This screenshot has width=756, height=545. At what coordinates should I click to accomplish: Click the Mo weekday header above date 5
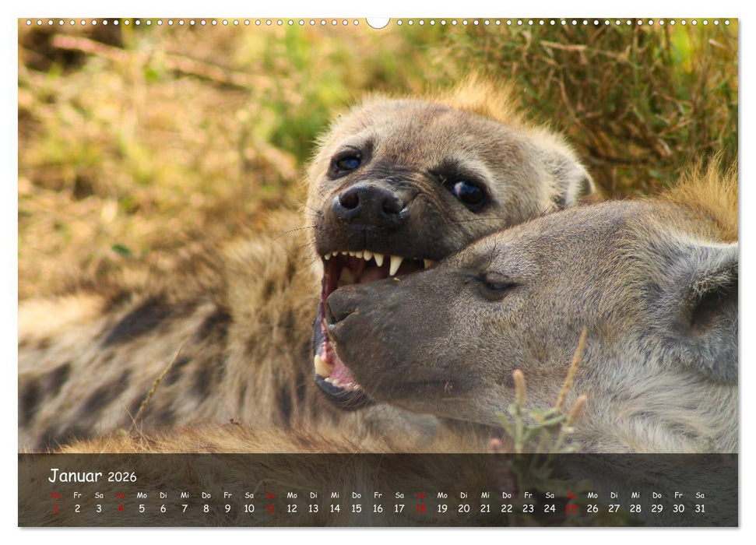141,495
